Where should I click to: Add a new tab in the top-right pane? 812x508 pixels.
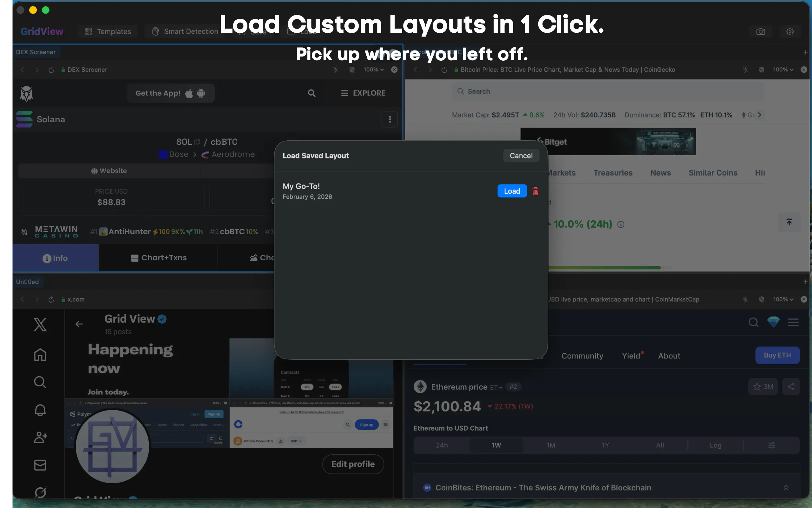(x=805, y=52)
